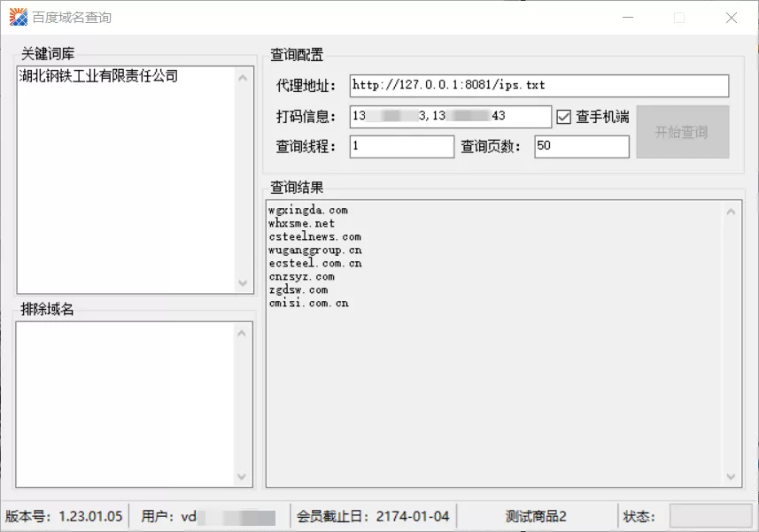
Task: Click the 开始查询 button
Action: (683, 132)
